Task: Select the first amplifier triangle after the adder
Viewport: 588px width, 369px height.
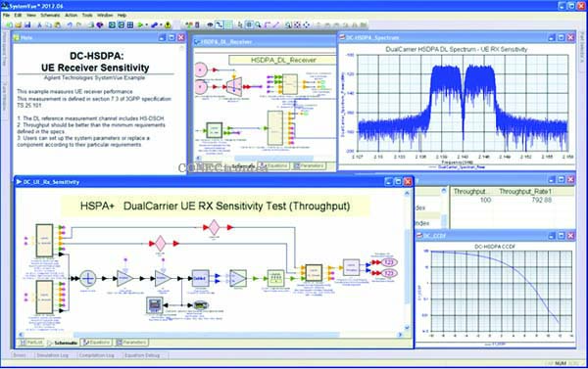Action: (x=124, y=278)
